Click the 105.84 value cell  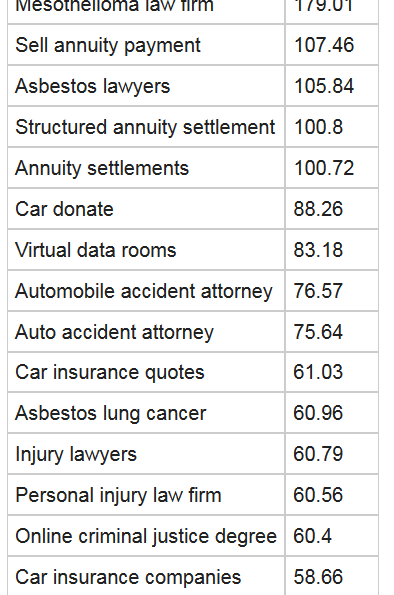tap(332, 86)
